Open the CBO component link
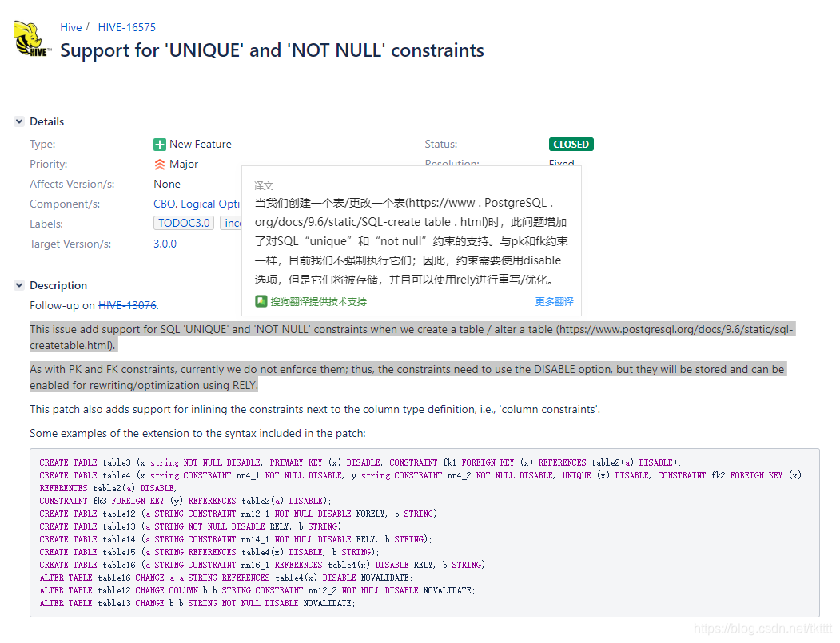Screen dimensions: 840x643 [x=164, y=204]
